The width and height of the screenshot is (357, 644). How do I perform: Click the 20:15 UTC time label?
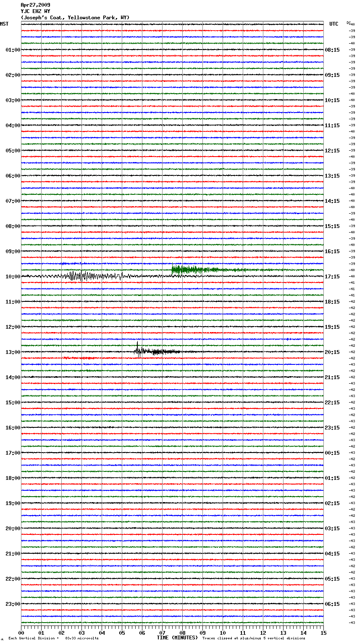pyautogui.click(x=332, y=352)
